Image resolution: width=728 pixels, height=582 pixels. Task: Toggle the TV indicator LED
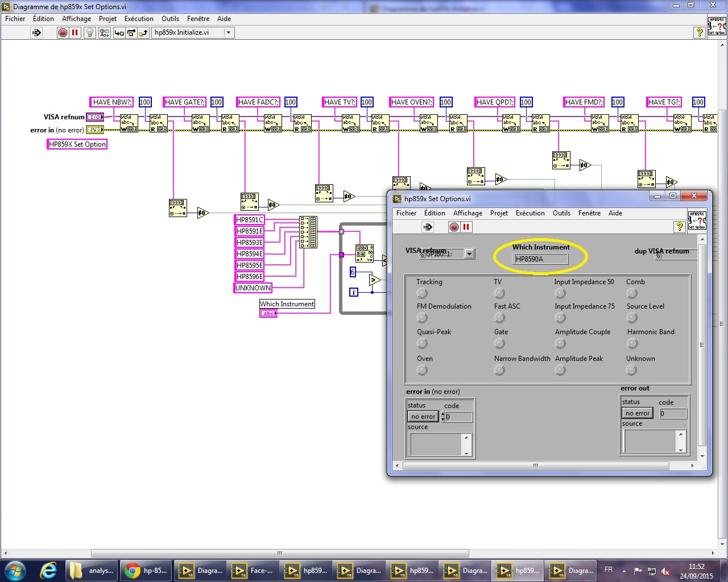499,293
